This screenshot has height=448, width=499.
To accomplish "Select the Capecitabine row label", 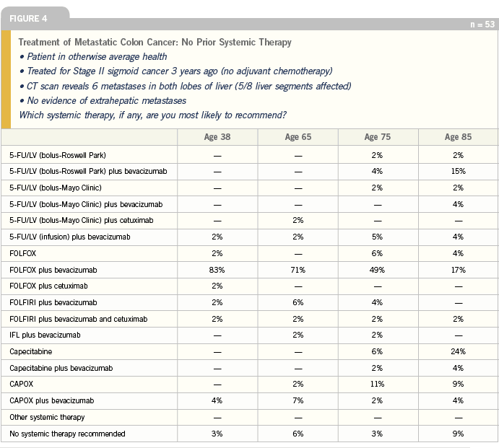I will pos(31,351).
